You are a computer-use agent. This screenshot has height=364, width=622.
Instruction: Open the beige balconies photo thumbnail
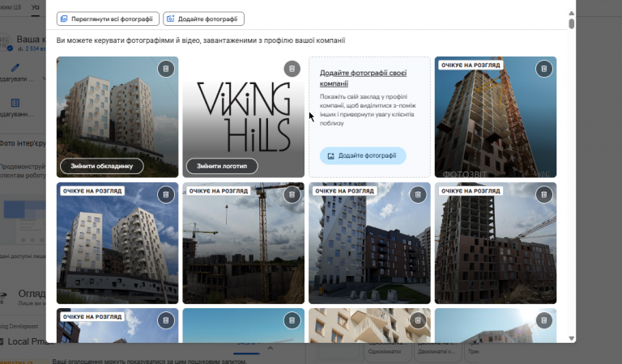(x=369, y=326)
